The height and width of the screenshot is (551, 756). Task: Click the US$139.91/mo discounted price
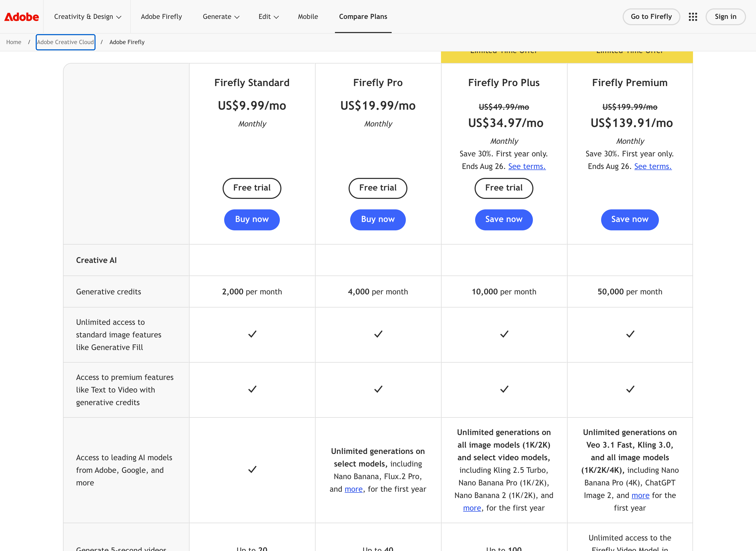coord(632,123)
